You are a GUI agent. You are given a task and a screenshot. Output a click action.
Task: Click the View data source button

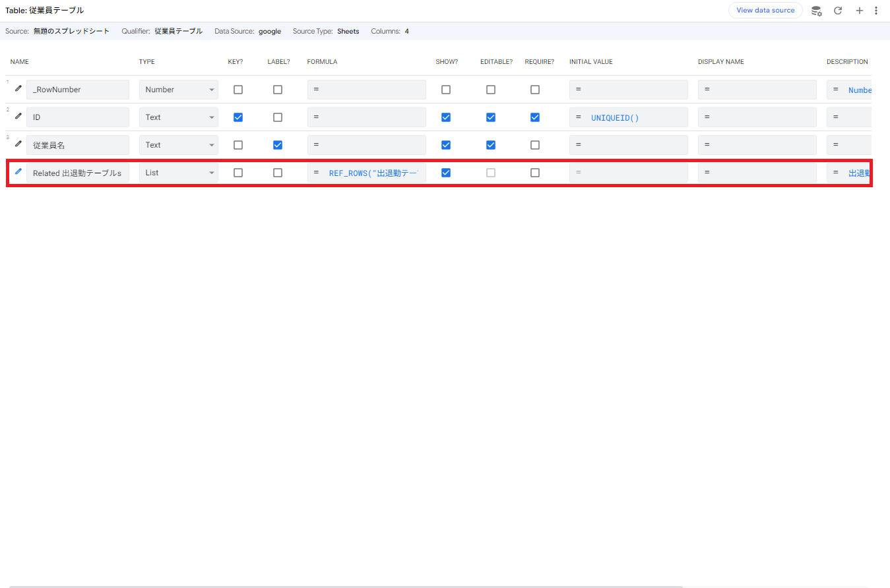pos(765,11)
